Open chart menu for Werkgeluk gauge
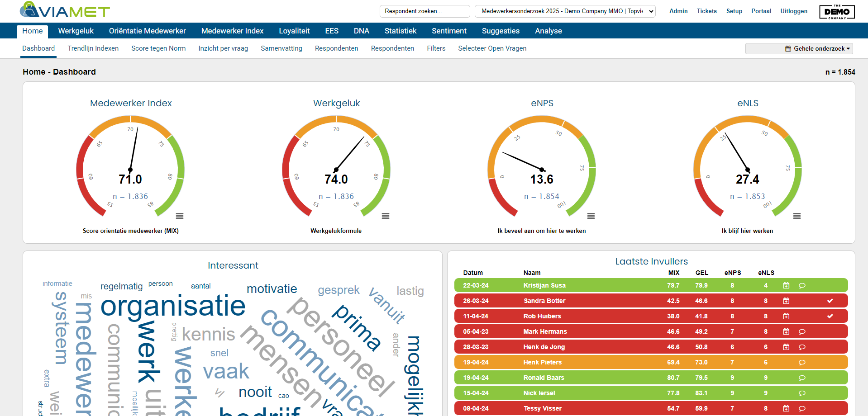 [386, 216]
